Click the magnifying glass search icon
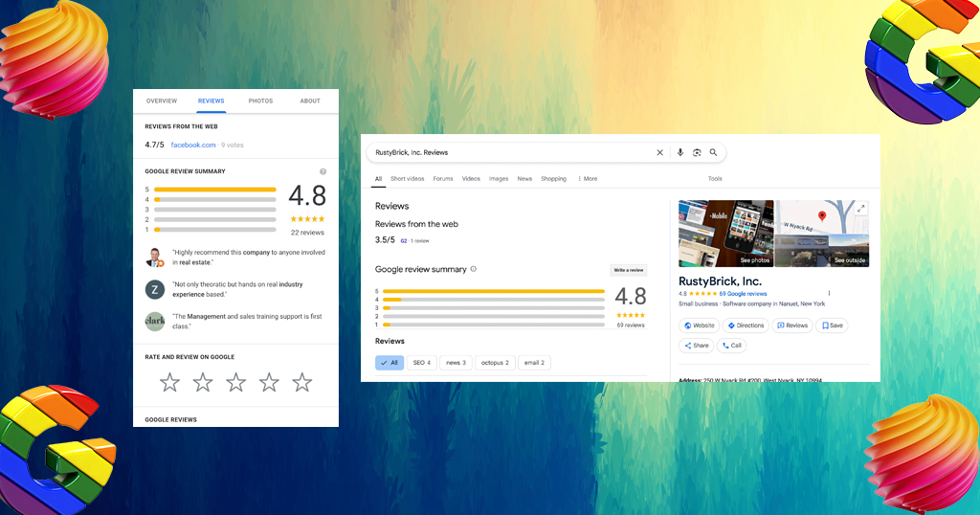This screenshot has height=515, width=980. coord(713,152)
